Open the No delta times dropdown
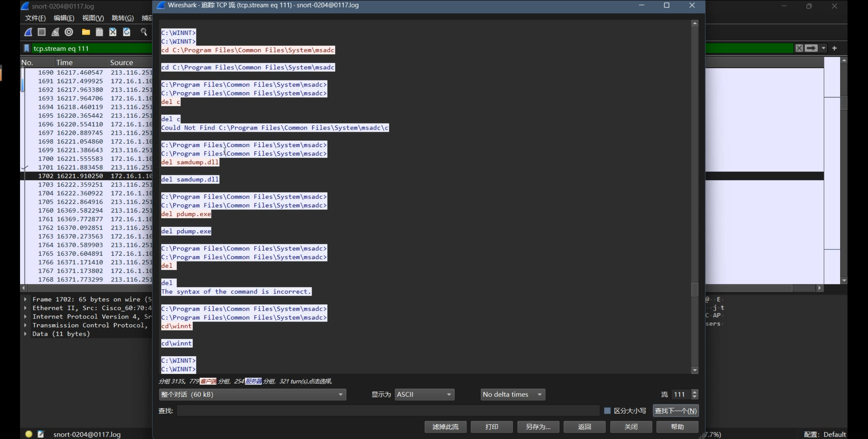This screenshot has height=439, width=868. pos(513,395)
